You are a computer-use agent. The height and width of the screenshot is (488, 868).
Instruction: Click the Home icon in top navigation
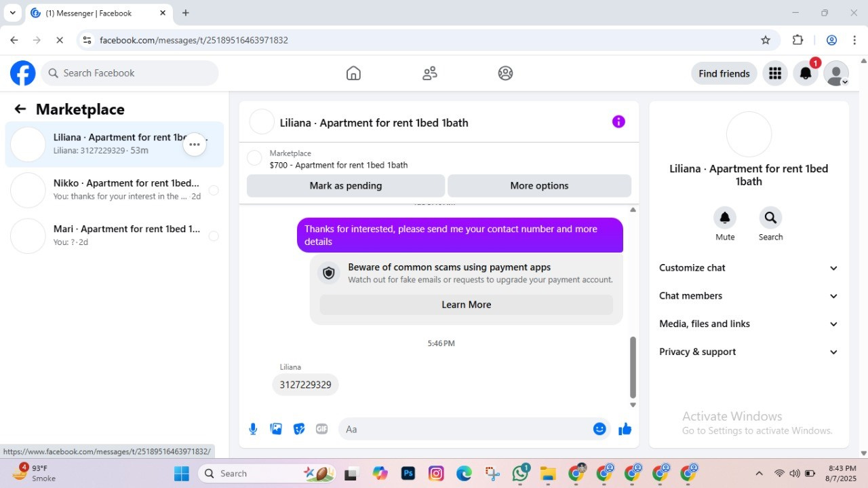point(353,73)
